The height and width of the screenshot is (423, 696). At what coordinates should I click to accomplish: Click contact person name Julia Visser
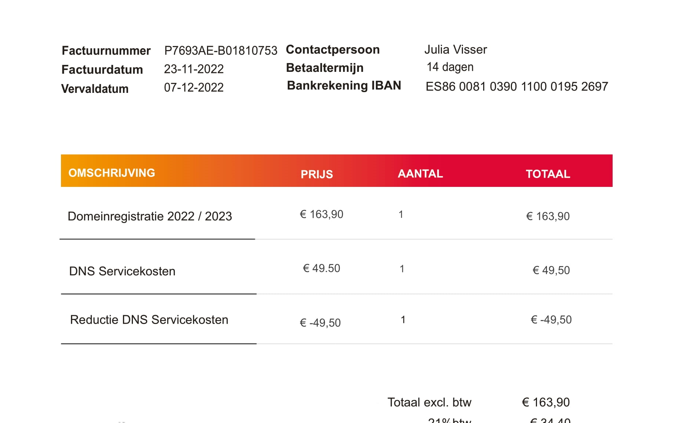[x=455, y=49]
